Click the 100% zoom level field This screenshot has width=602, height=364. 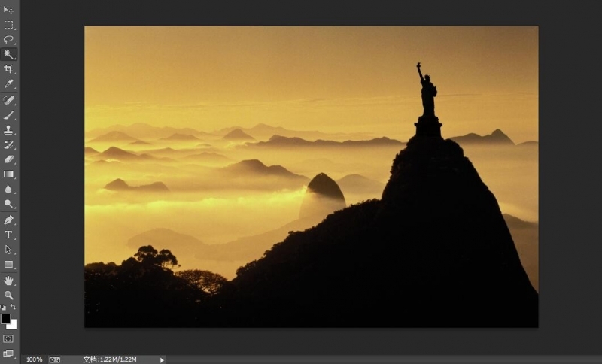pyautogui.click(x=34, y=360)
